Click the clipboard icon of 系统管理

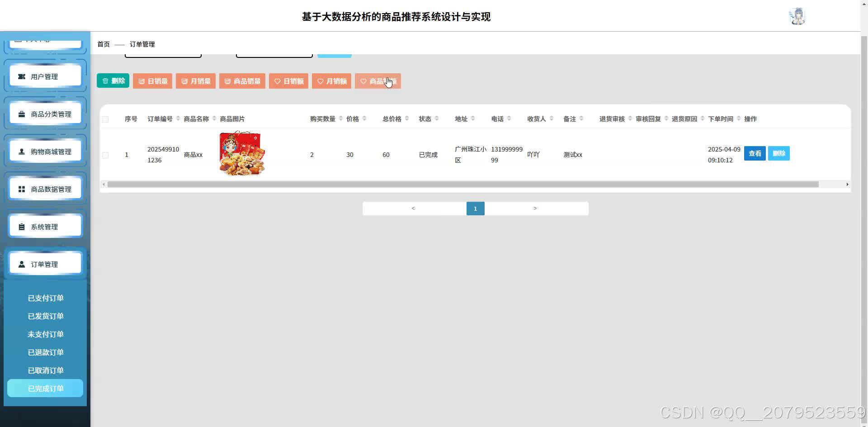(22, 227)
